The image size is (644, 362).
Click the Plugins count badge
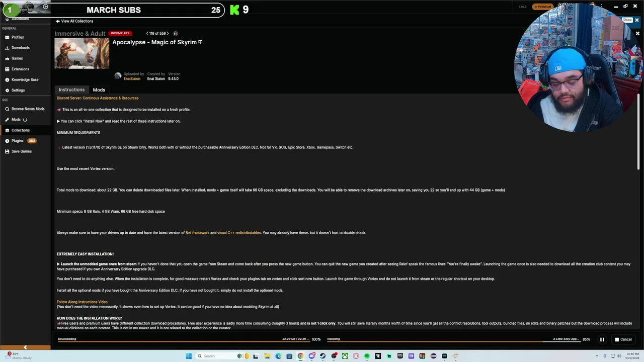pyautogui.click(x=32, y=141)
